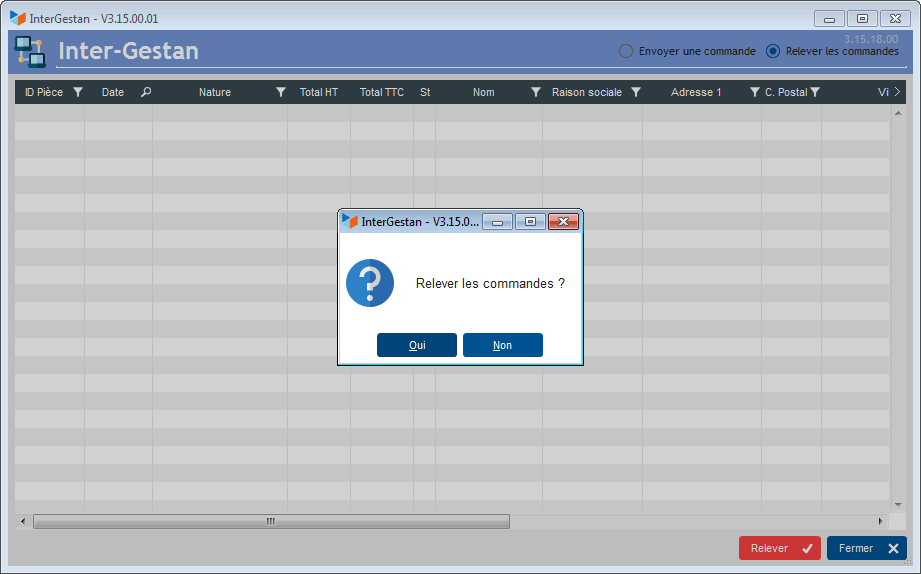Click the Nature column filter funnel
The height and width of the screenshot is (574, 921).
281,92
